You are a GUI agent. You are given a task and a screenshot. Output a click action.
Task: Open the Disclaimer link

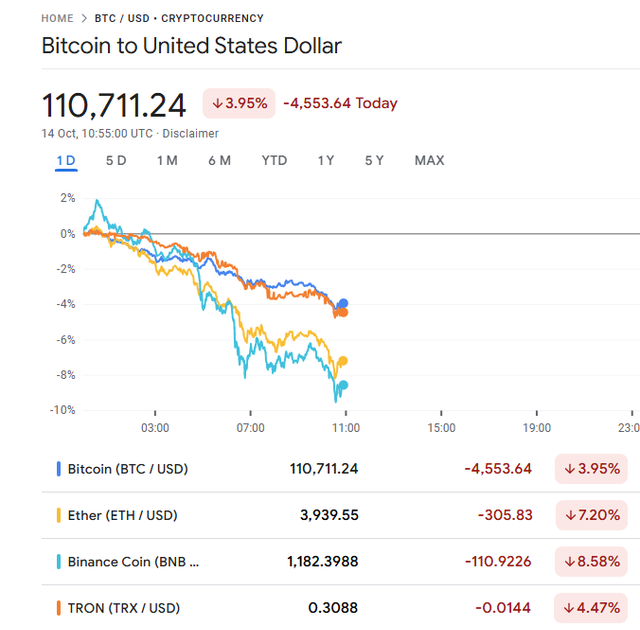click(190, 133)
